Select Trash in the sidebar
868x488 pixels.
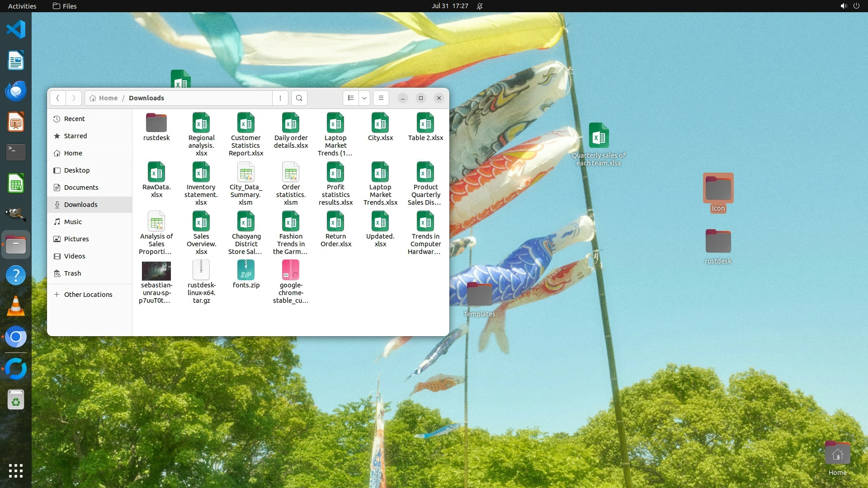coord(72,273)
